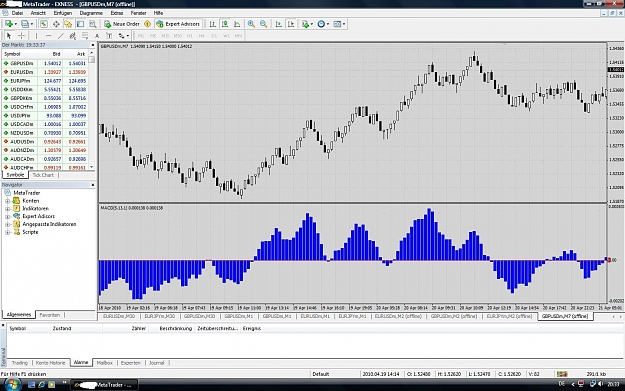
Task: Open the Hilfe menu
Action: click(159, 13)
